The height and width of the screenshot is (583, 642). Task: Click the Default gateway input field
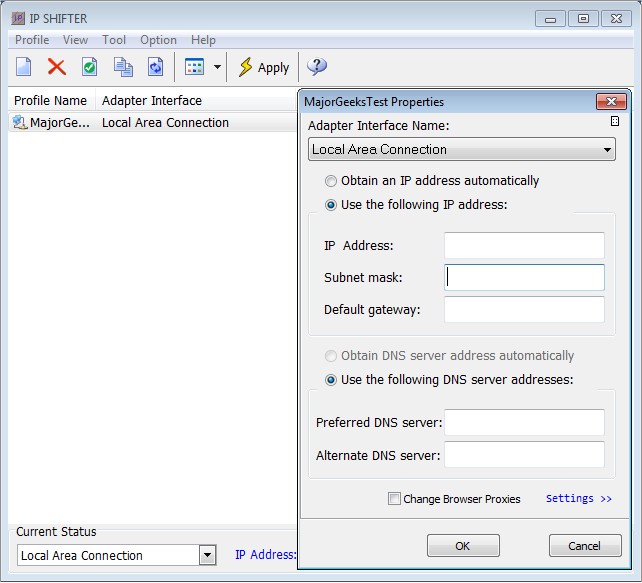click(524, 309)
